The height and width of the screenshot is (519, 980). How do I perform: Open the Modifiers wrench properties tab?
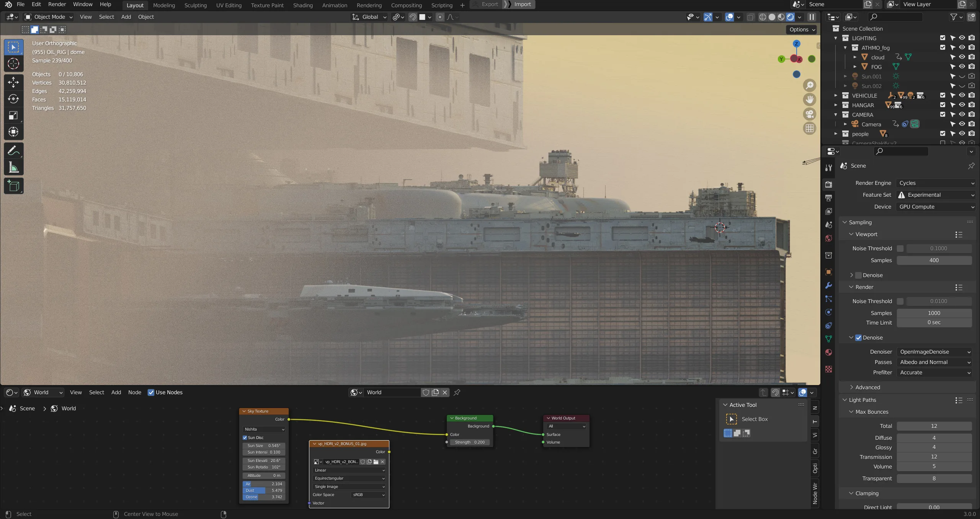(829, 286)
